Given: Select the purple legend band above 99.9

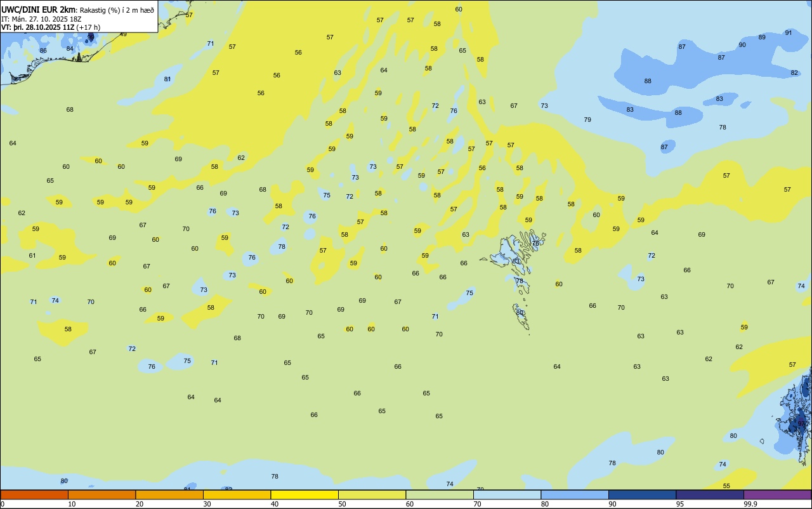Looking at the screenshot, I should (777, 494).
